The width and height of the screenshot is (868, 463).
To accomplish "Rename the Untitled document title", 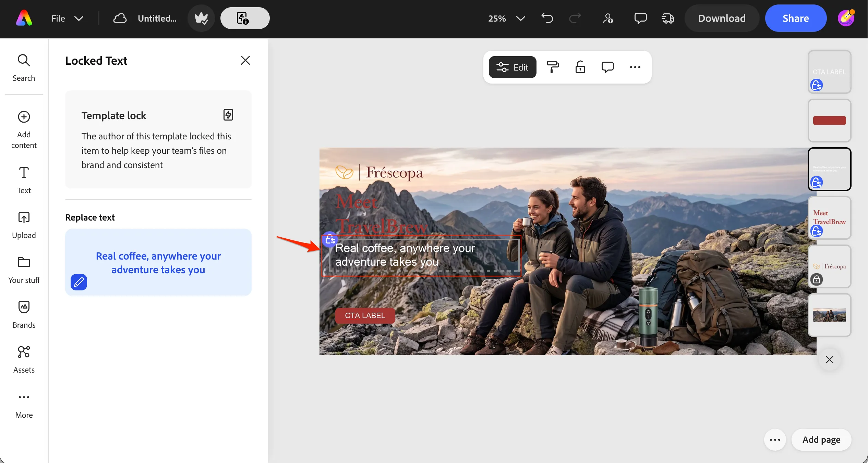I will [157, 18].
